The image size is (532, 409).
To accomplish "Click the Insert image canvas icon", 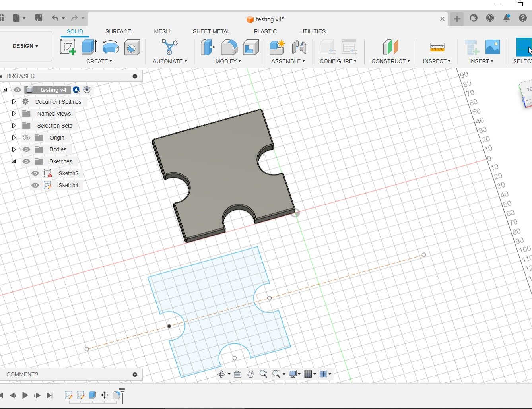I will 493,47.
